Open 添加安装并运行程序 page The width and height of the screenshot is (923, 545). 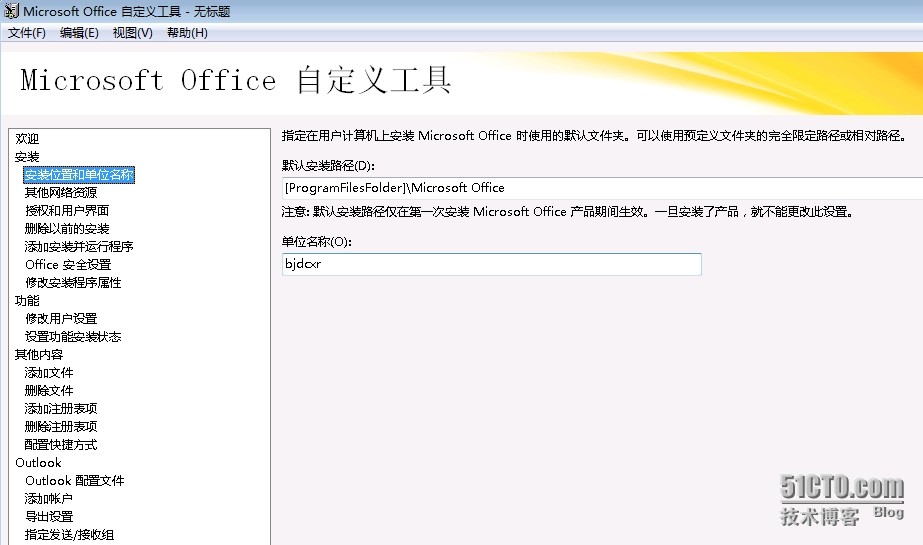click(79, 247)
